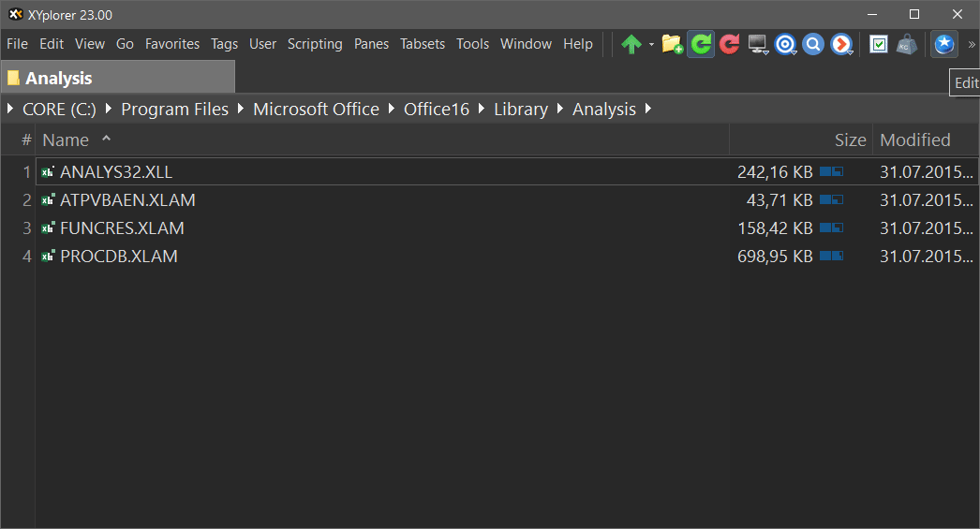This screenshot has width=980, height=529.
Task: Navigate to Microsoft Office breadcrumb
Action: click(317, 110)
